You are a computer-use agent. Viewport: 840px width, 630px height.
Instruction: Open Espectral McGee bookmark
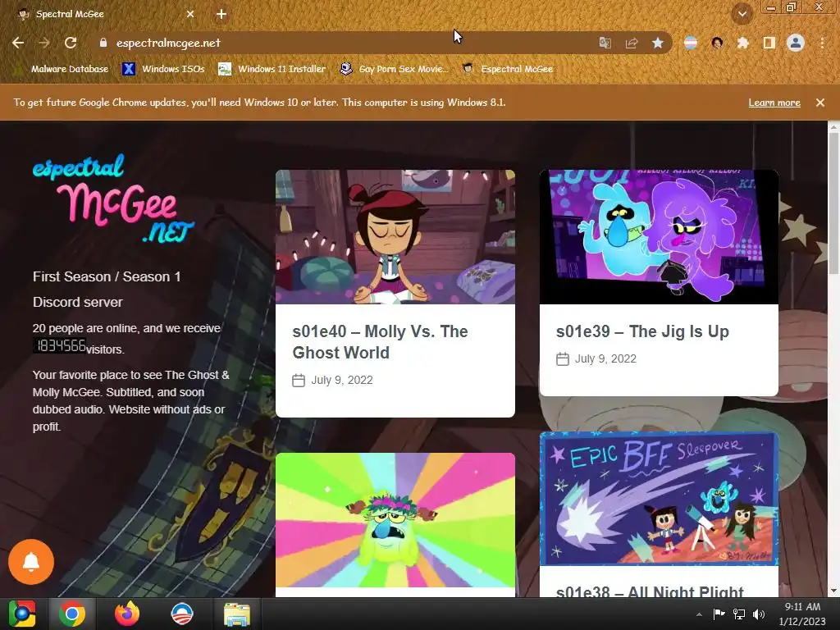point(508,69)
